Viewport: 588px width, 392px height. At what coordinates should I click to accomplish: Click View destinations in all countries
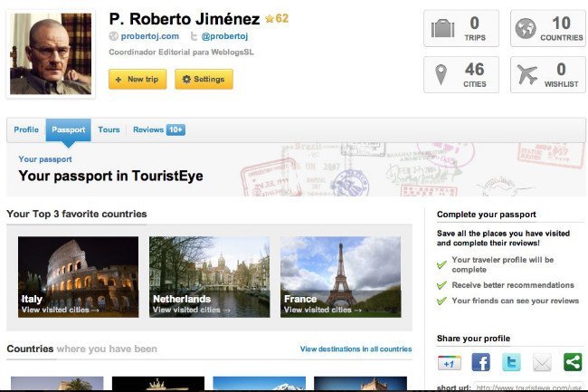pos(356,349)
